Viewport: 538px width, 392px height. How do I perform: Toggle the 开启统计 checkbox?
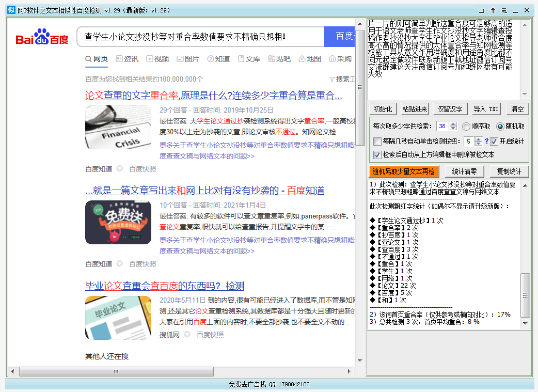pyautogui.click(x=494, y=141)
